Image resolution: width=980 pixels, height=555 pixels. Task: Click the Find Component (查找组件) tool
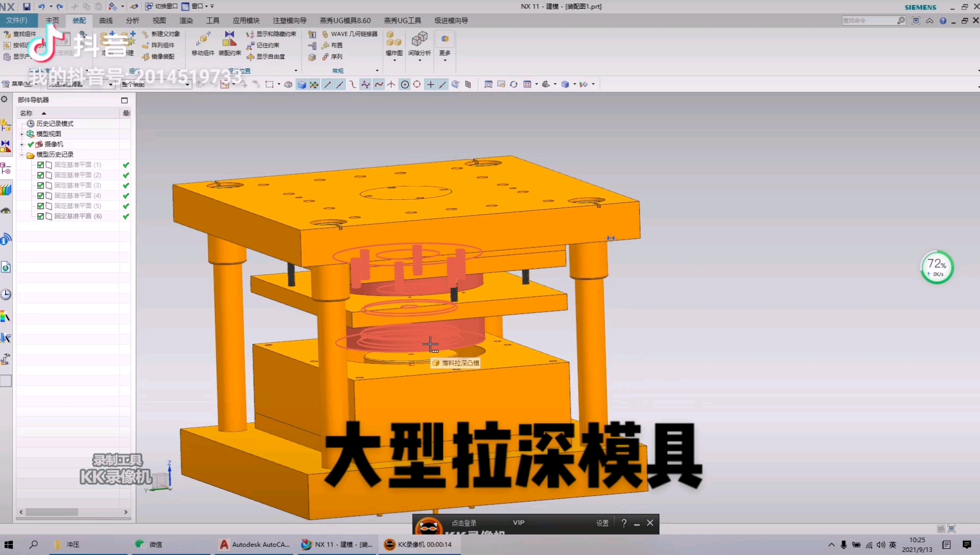click(x=19, y=34)
